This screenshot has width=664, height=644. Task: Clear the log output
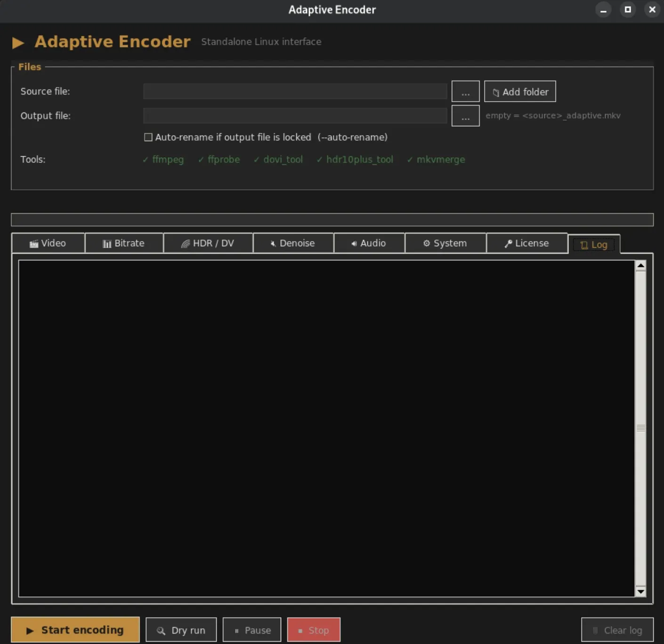[x=617, y=630]
